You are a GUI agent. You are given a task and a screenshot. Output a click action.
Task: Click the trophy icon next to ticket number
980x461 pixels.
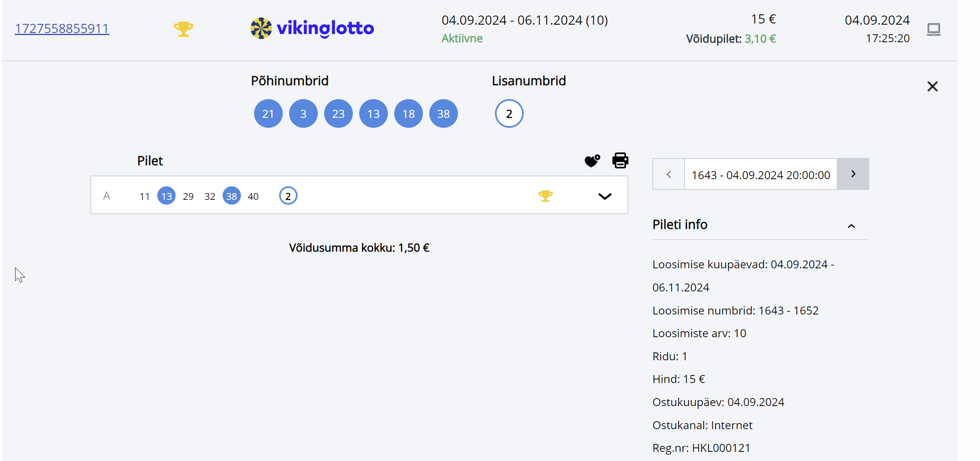pyautogui.click(x=183, y=29)
